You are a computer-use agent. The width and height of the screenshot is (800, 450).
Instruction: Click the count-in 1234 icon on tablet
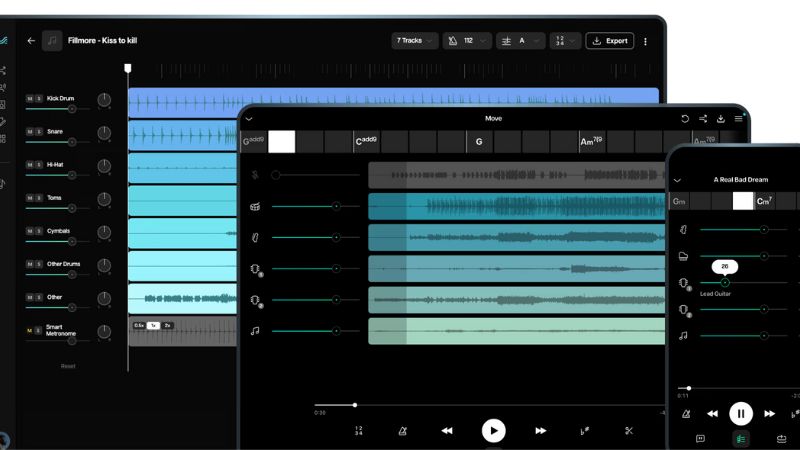pyautogui.click(x=358, y=430)
